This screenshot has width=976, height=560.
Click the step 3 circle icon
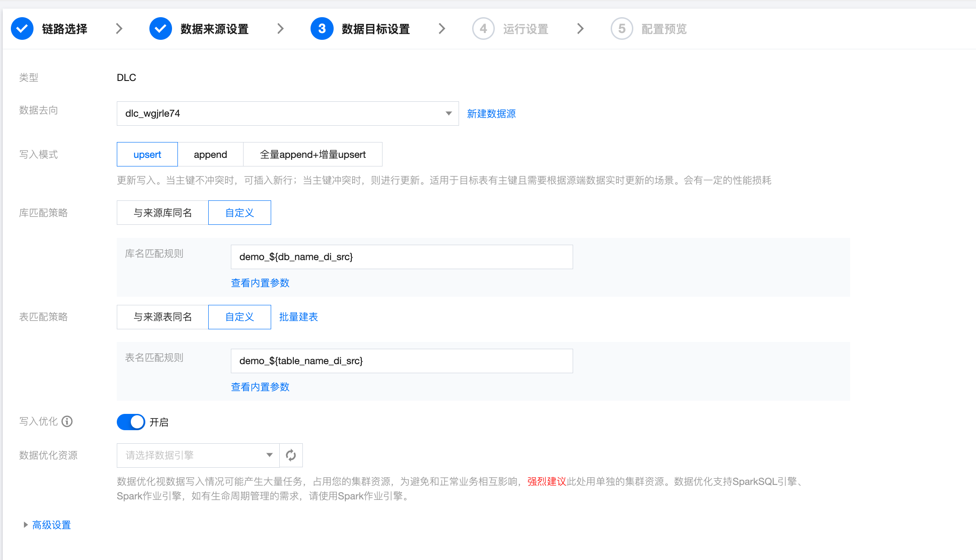point(322,29)
